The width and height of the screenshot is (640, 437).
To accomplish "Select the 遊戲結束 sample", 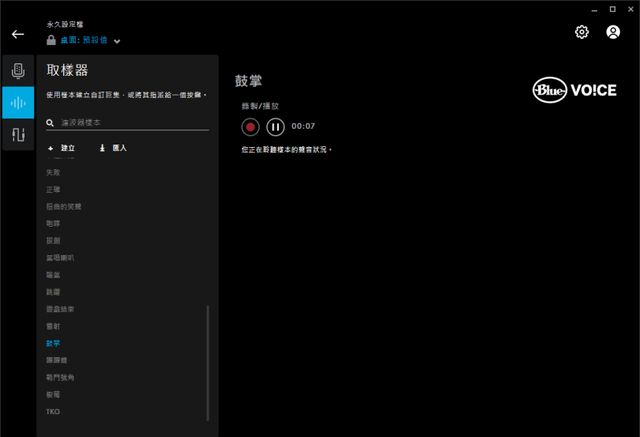I will coord(60,309).
